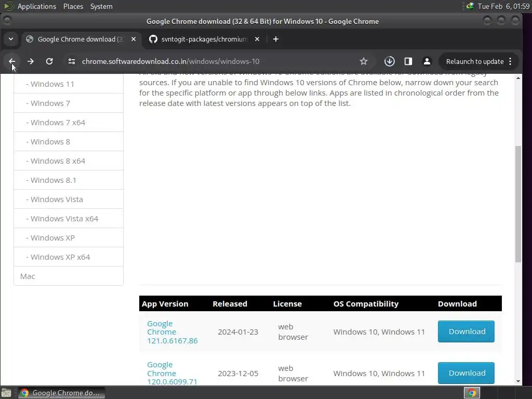Viewport: 532px width, 399px height.
Task: Open Google Chrome 120.0.6099.71 link
Action: [x=172, y=373]
